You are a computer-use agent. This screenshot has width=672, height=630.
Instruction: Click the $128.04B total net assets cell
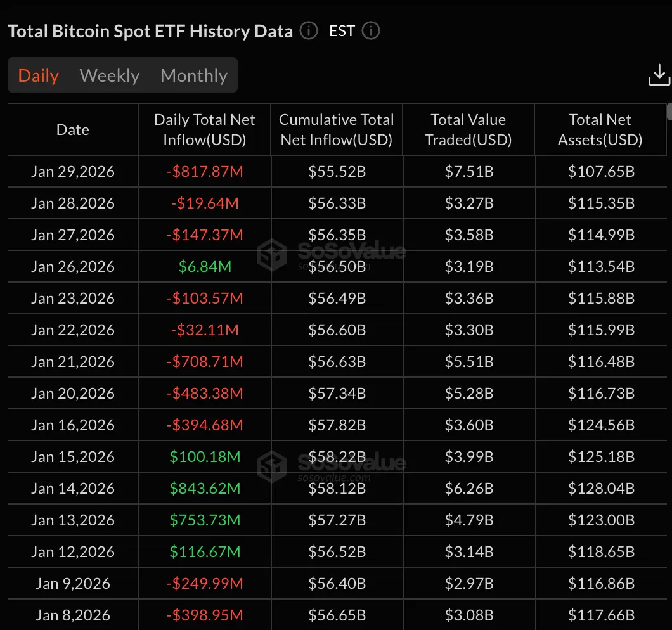pyautogui.click(x=601, y=489)
